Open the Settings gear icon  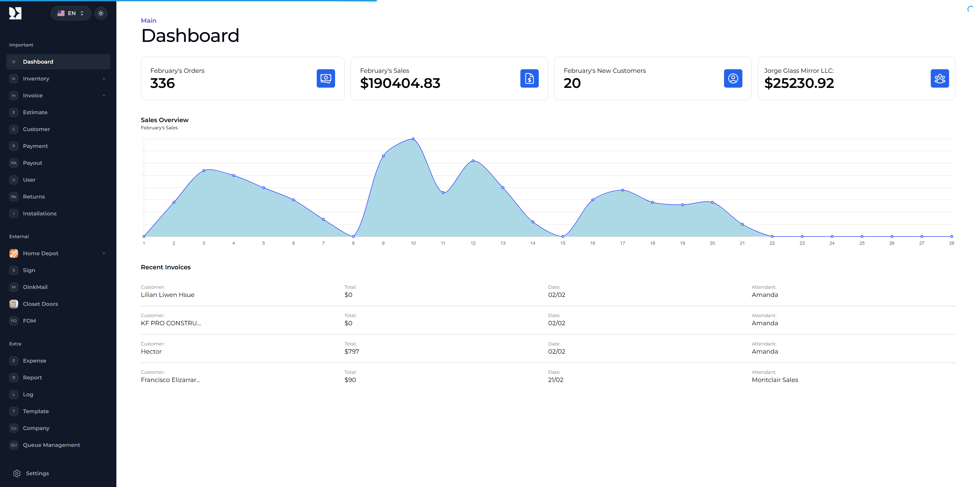17,473
